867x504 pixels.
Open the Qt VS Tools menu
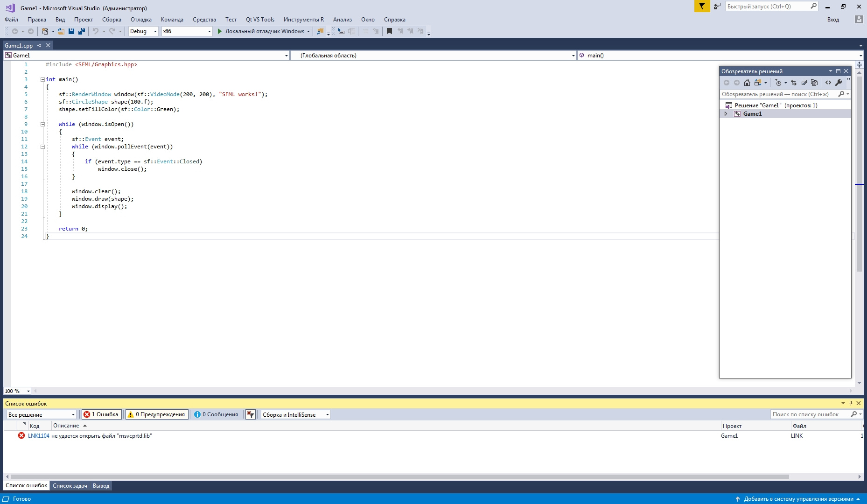(x=260, y=20)
